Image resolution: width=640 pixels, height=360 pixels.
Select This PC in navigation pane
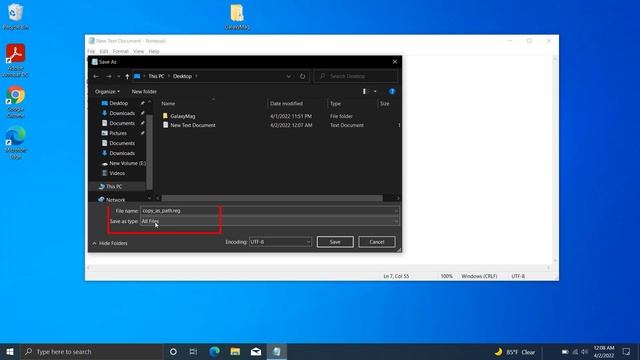tap(114, 187)
